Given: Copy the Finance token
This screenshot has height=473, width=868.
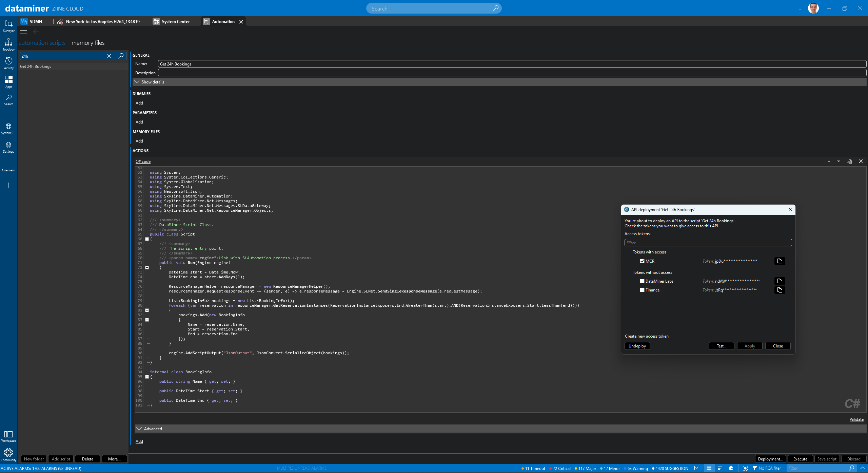Looking at the screenshot, I should tap(780, 290).
